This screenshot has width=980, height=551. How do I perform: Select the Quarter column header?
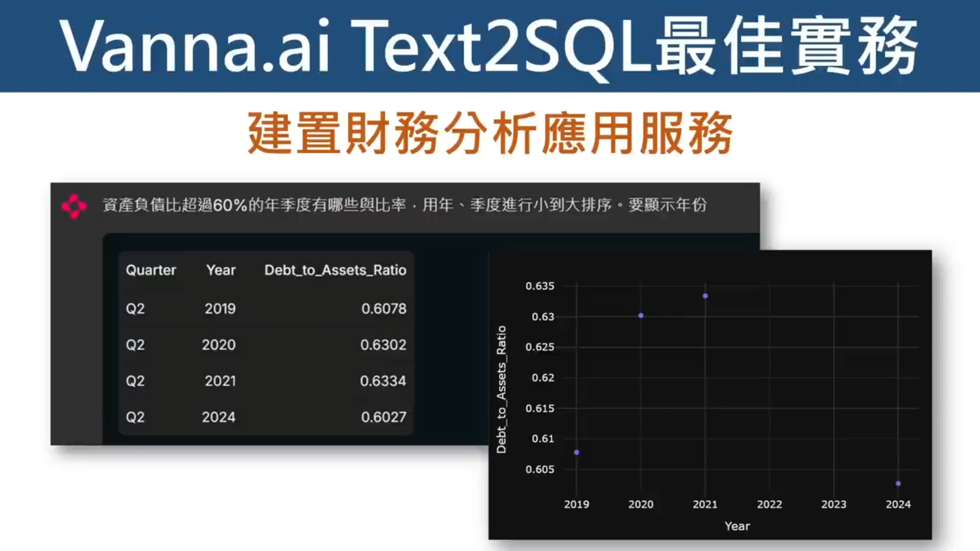coord(151,270)
